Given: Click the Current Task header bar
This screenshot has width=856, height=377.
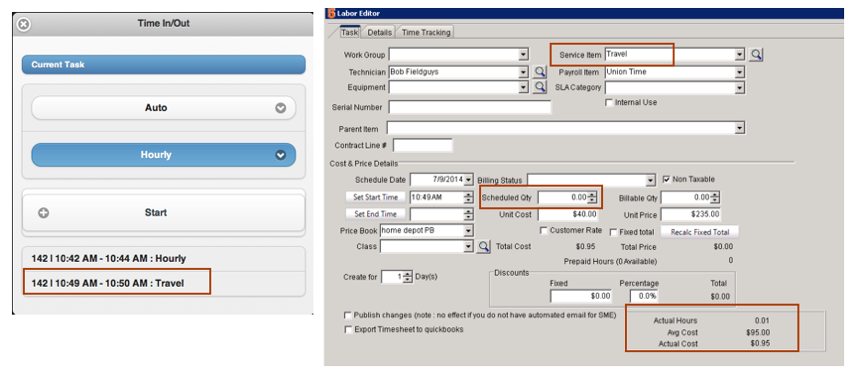Looking at the screenshot, I should point(163,64).
